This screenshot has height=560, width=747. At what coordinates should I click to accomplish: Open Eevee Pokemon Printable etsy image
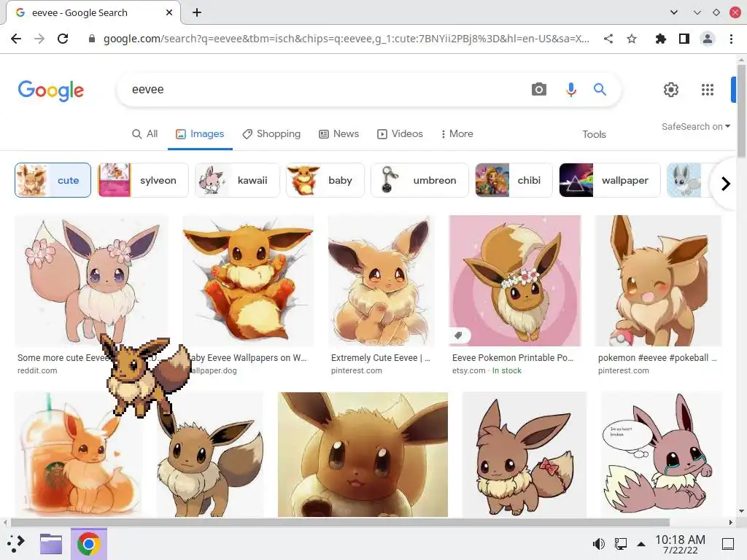click(x=515, y=281)
